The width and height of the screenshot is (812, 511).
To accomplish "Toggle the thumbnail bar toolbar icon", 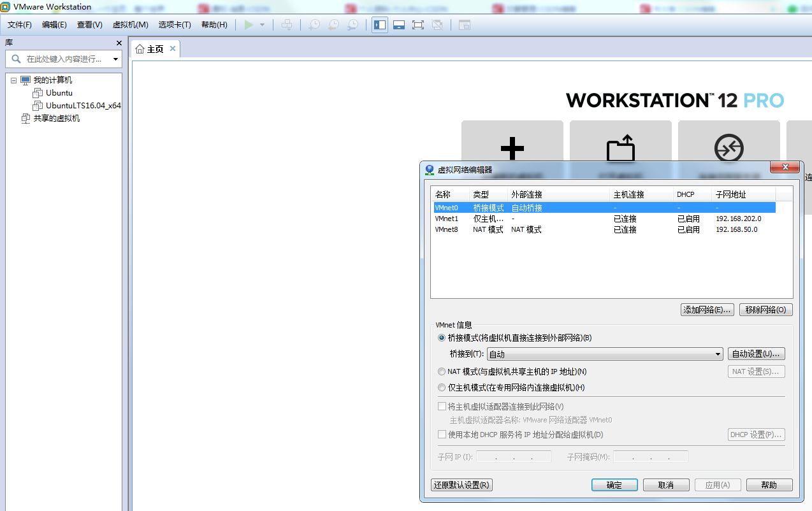I will pyautogui.click(x=399, y=25).
